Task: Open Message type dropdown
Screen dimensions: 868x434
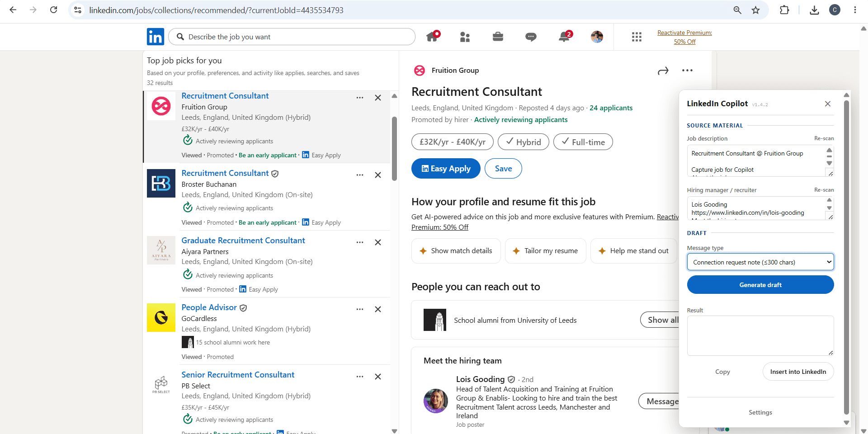Action: click(760, 262)
